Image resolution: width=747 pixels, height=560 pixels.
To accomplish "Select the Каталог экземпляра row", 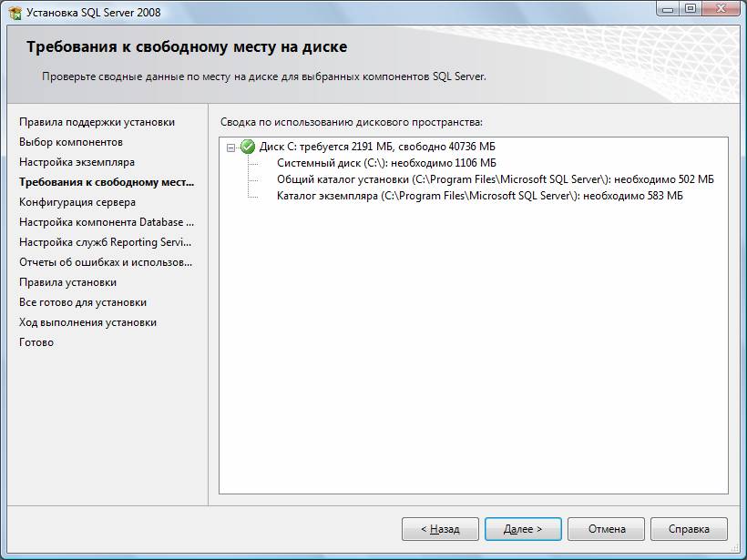I will pos(479,196).
